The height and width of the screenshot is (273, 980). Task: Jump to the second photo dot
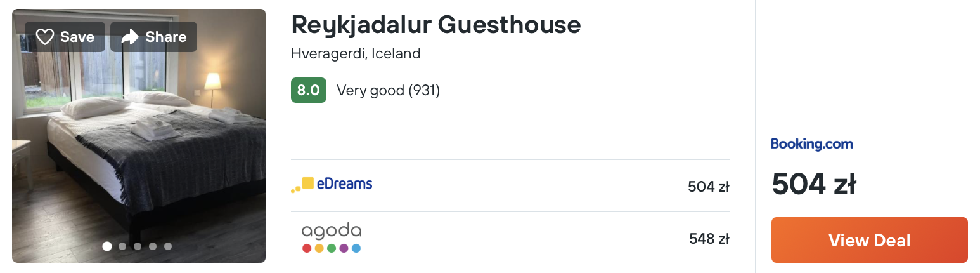122,246
